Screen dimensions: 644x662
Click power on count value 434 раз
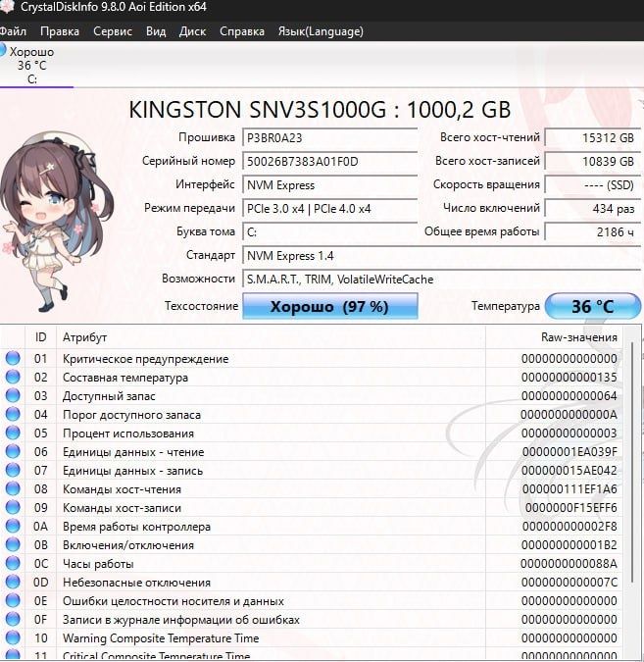(592, 209)
